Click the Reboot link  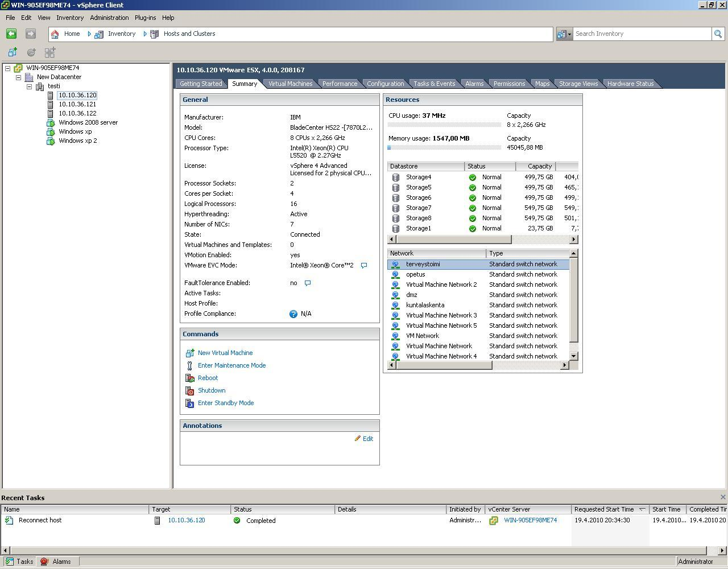[208, 378]
